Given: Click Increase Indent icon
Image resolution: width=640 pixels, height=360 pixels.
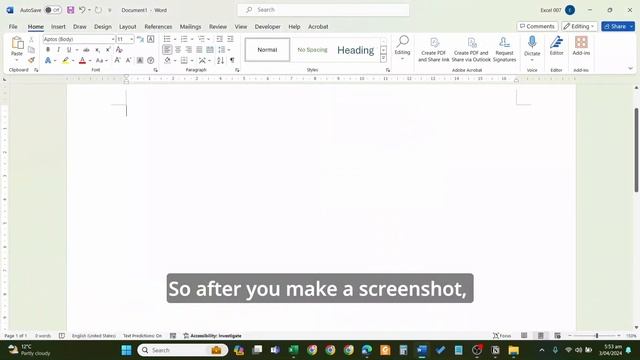Looking at the screenshot, I should tap(230, 39).
